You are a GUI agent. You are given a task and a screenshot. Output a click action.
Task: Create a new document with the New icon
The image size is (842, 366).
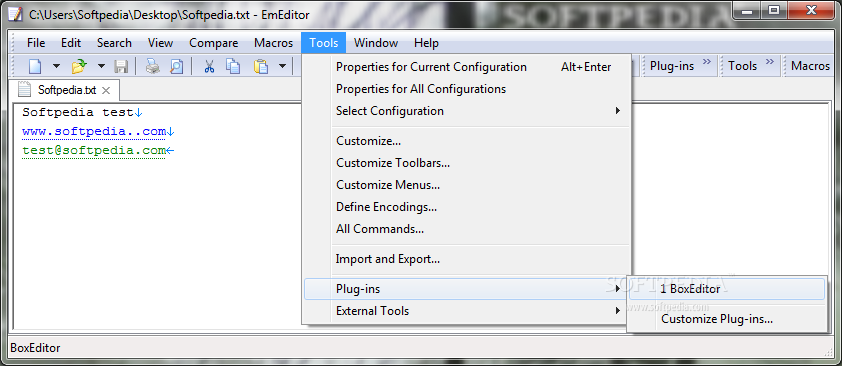coord(35,67)
